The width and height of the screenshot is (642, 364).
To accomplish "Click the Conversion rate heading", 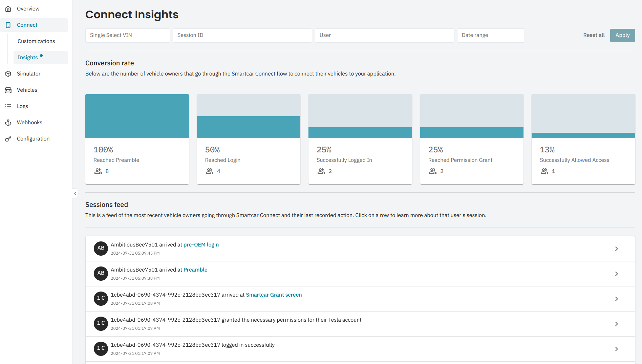I will (110, 63).
